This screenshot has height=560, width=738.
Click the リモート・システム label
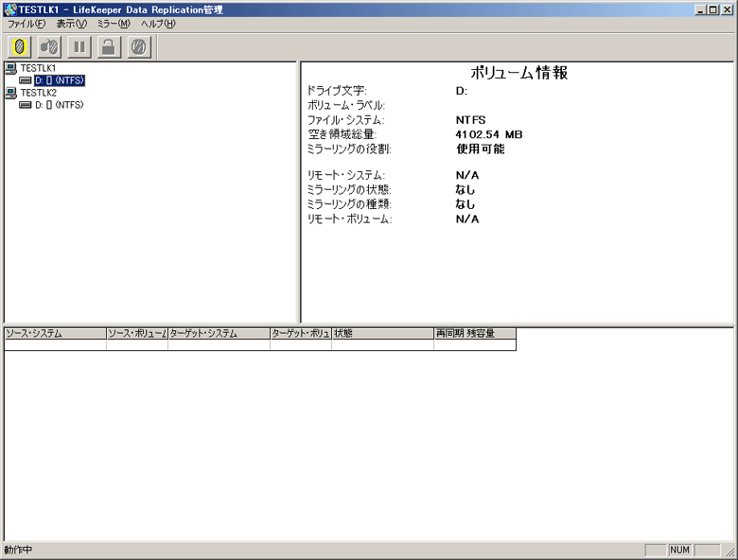tap(346, 176)
